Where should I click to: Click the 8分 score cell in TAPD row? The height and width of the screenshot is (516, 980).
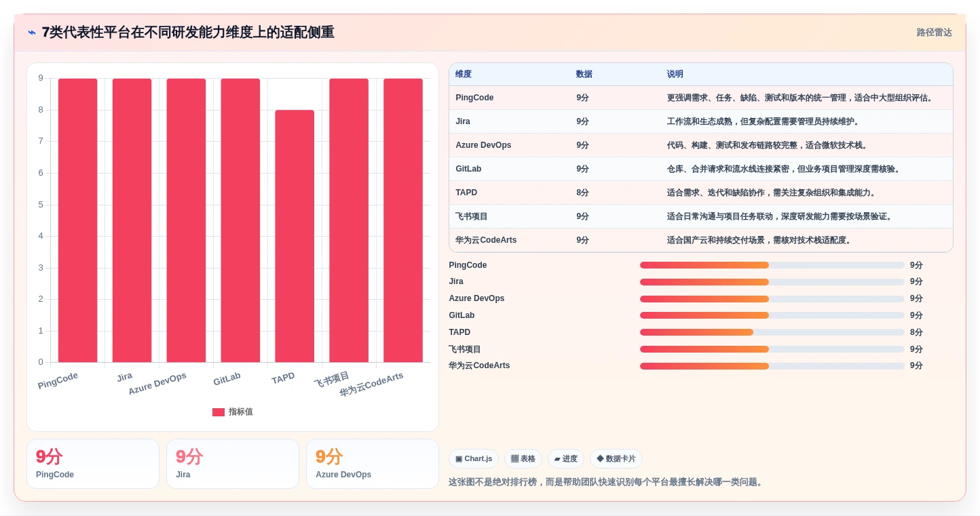[582, 193]
